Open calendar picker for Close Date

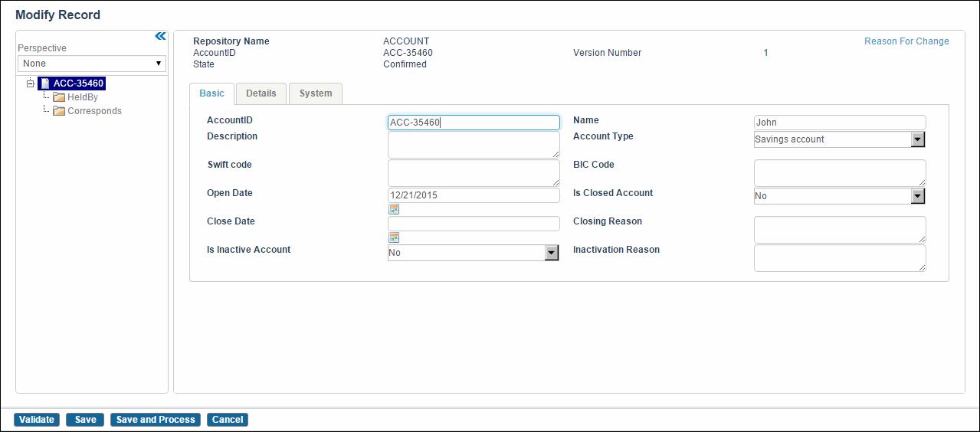394,237
